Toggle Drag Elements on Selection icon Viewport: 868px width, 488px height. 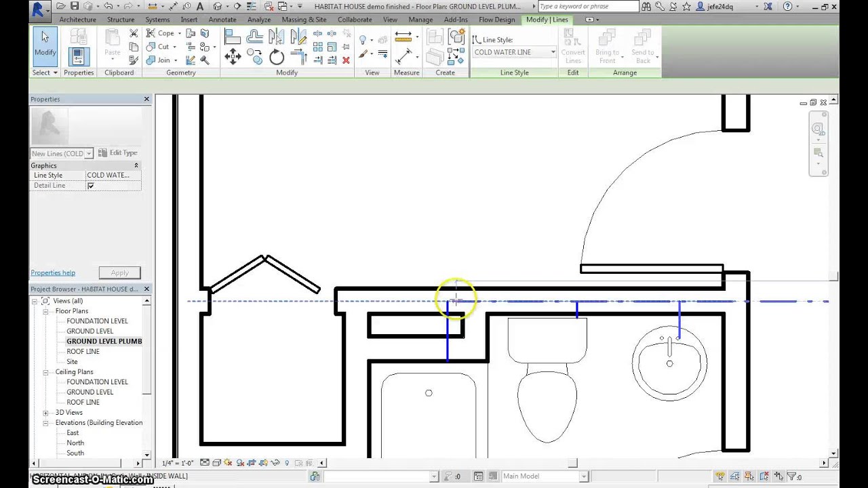click(x=778, y=476)
